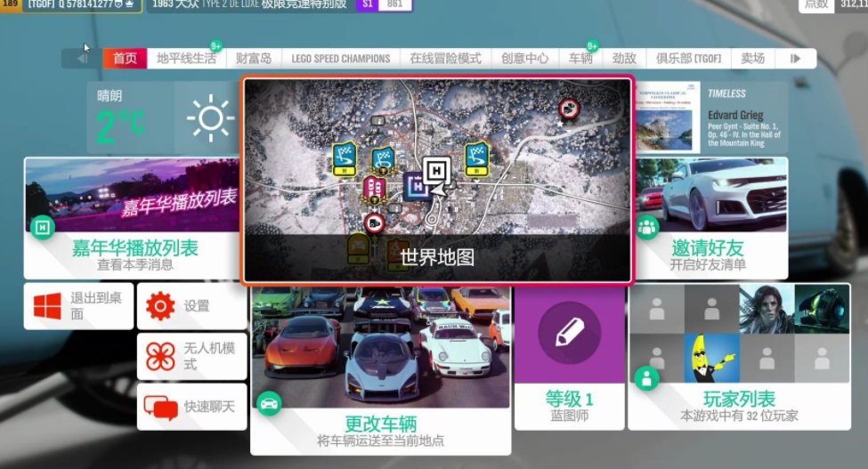Open 玩家列表 player list tile
Viewport: 868px width, 469px height.
739,357
